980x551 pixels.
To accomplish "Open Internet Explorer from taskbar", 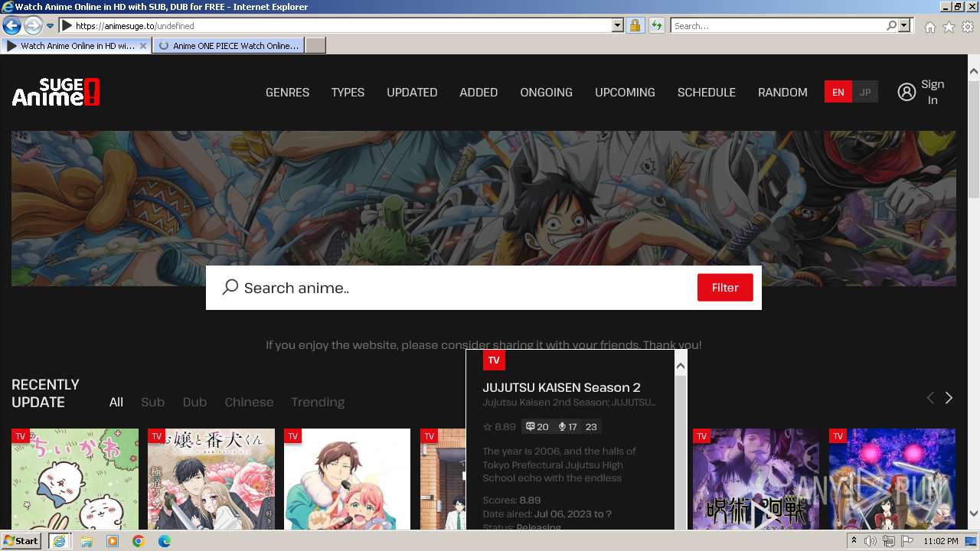I will pos(59,541).
